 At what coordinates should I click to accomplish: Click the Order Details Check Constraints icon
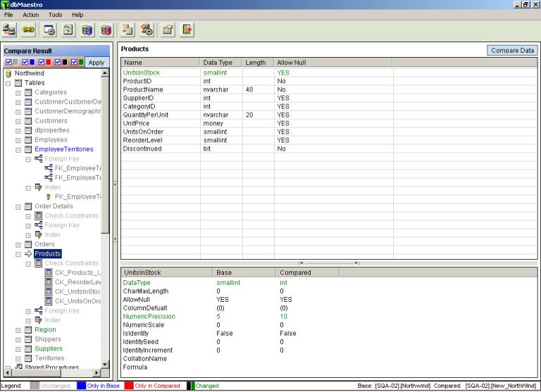39,216
